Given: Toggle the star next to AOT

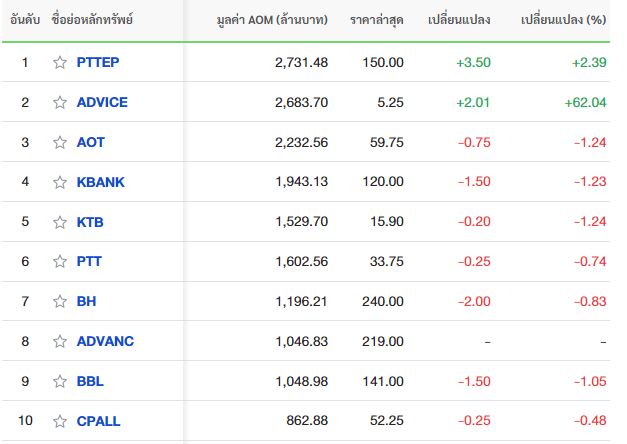Looking at the screenshot, I should point(60,142).
